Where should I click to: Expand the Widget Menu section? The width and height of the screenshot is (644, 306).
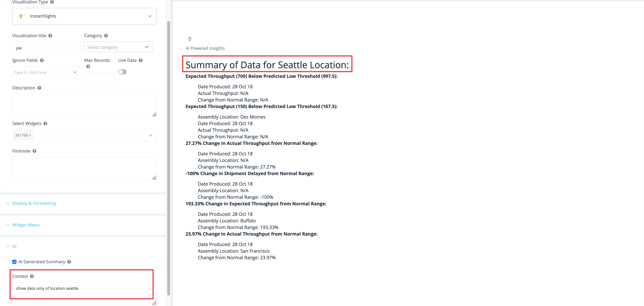(x=26, y=225)
